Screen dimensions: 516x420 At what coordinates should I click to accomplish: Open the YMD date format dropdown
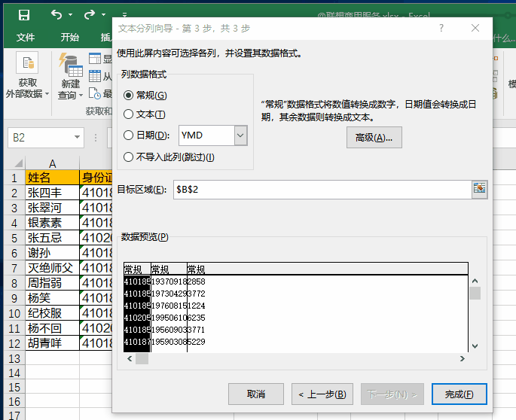click(240, 135)
